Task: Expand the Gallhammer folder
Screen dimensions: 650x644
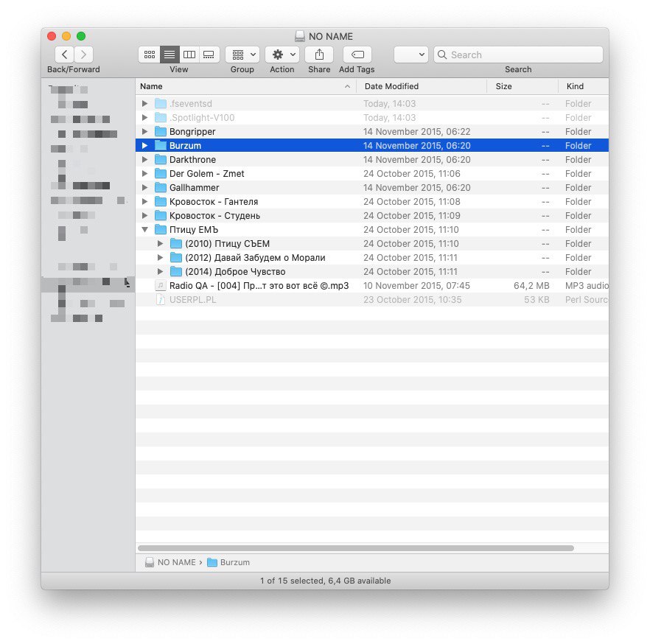Action: pos(144,188)
